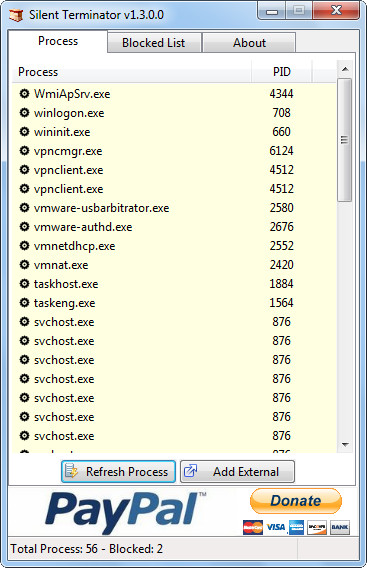Viewport: 367px width, 568px height.
Task: Click the VISA payment icon
Action: [x=276, y=527]
